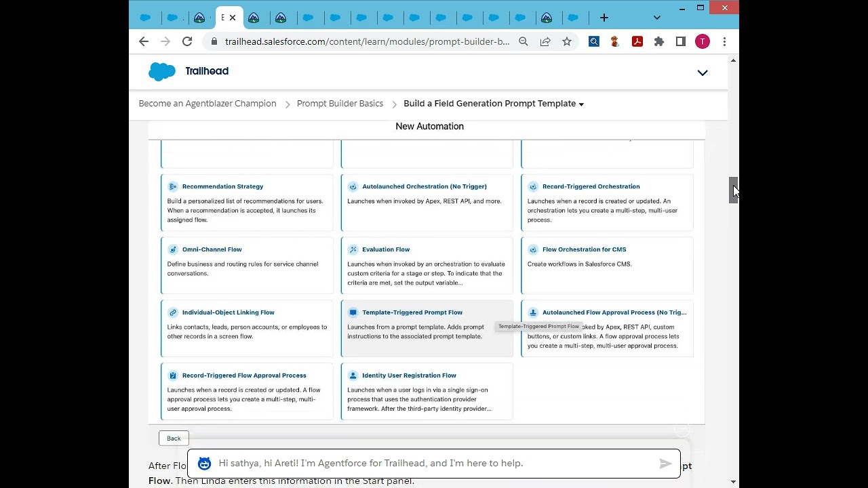
Task: Select the Flow Orchestration for CMS title
Action: coord(584,249)
